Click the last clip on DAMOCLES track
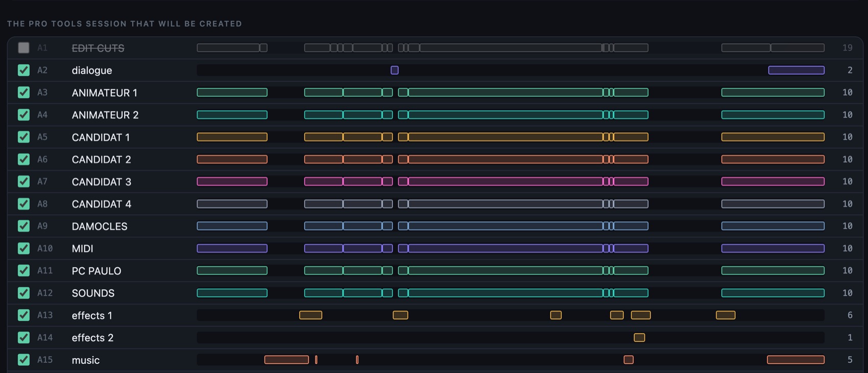Image resolution: width=868 pixels, height=373 pixels. pos(773,226)
